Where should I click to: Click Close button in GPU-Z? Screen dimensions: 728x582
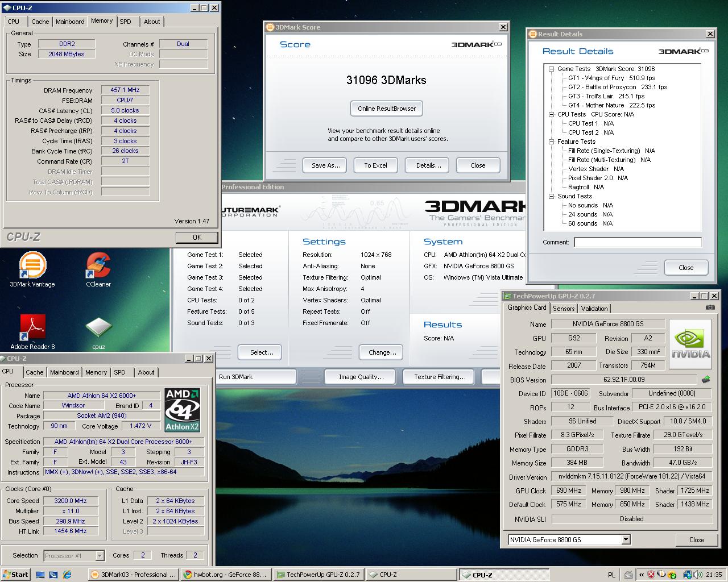(x=697, y=539)
